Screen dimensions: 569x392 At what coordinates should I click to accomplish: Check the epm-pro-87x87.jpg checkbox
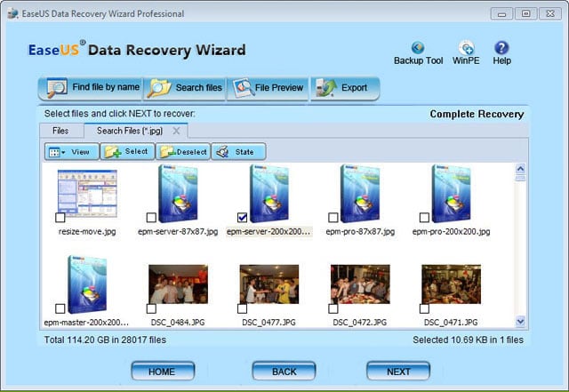(333, 218)
